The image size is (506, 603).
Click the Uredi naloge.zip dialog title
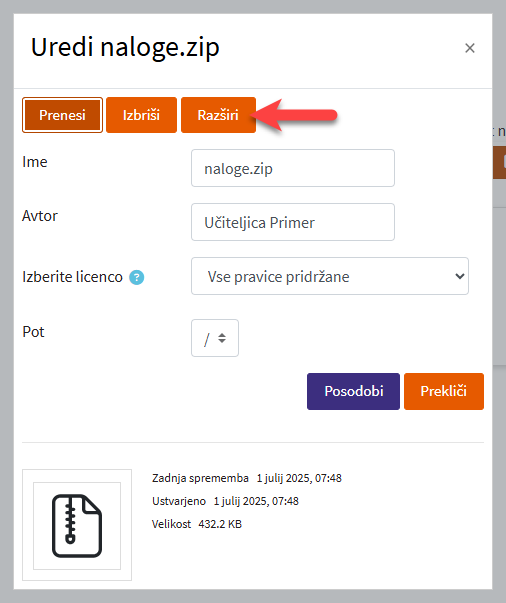coord(125,48)
